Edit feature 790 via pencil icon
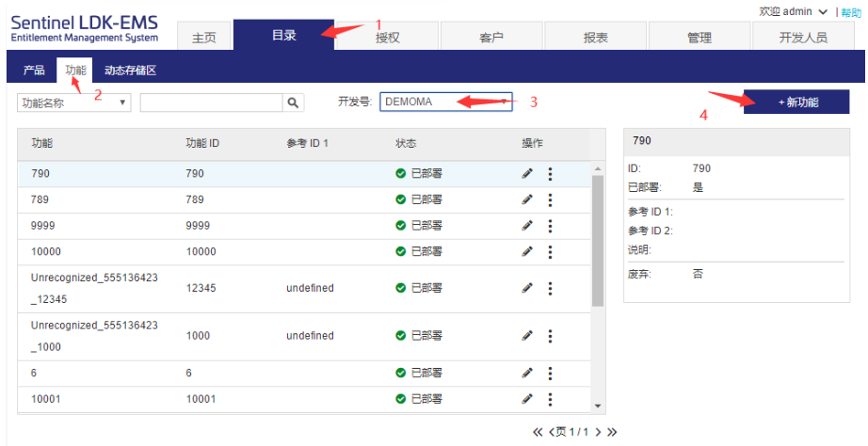 pyautogui.click(x=527, y=173)
